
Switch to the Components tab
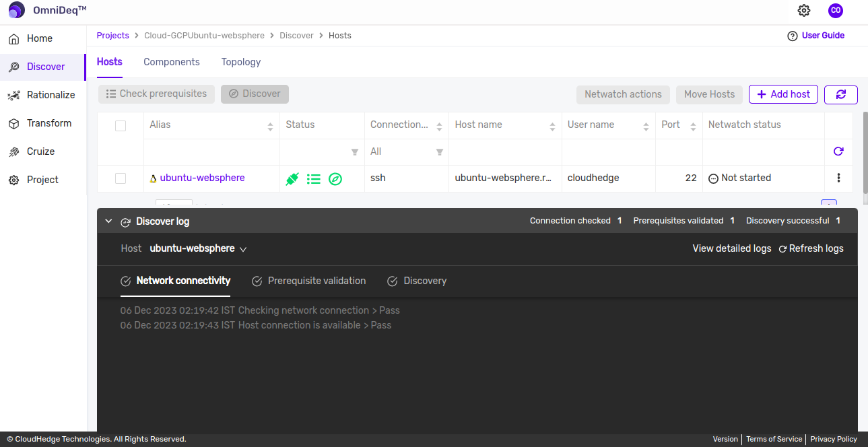pyautogui.click(x=172, y=62)
